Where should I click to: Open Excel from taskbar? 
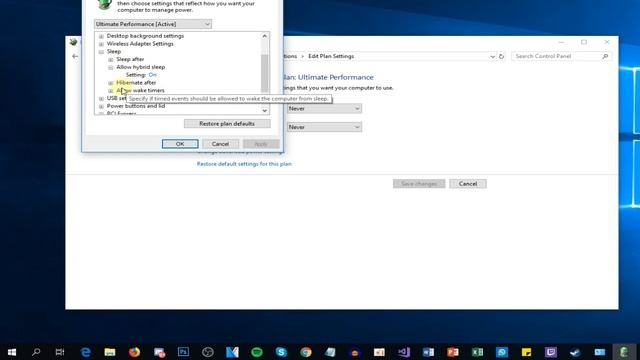point(477,352)
